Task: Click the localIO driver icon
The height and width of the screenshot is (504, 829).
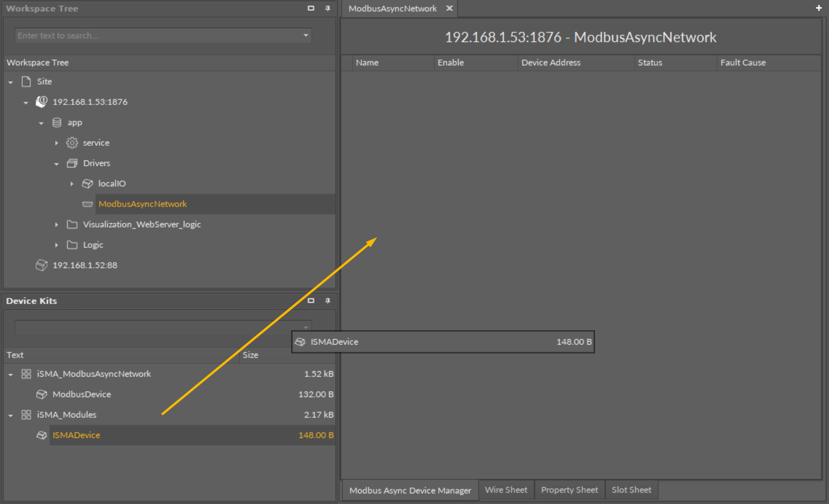Action: click(88, 184)
